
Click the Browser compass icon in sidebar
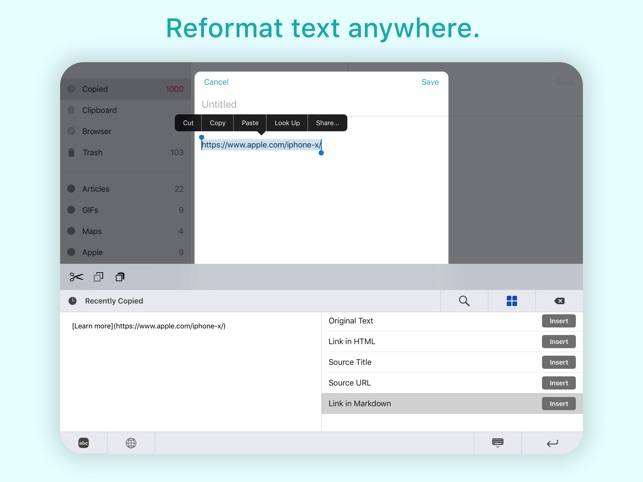71,131
